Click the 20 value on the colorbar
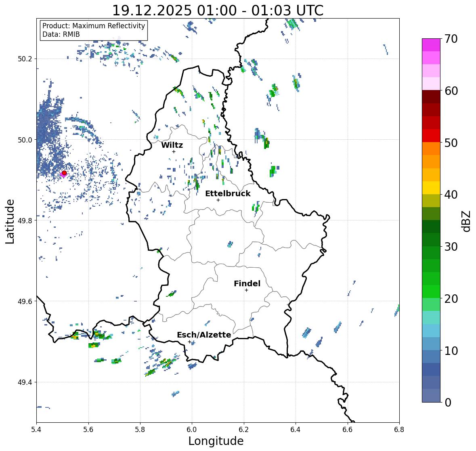 tap(451, 299)
